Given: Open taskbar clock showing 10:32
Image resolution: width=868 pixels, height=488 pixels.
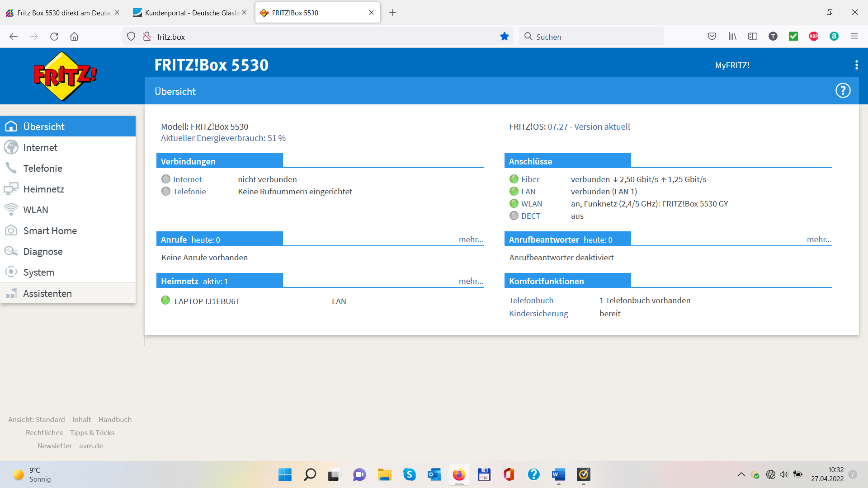Looking at the screenshot, I should tap(827, 474).
